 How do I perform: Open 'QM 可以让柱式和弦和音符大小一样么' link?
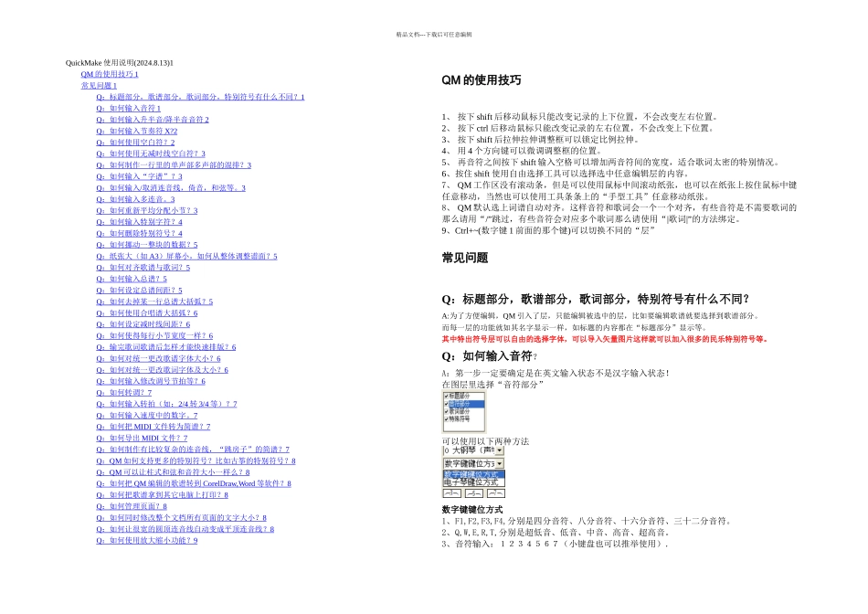point(173,471)
